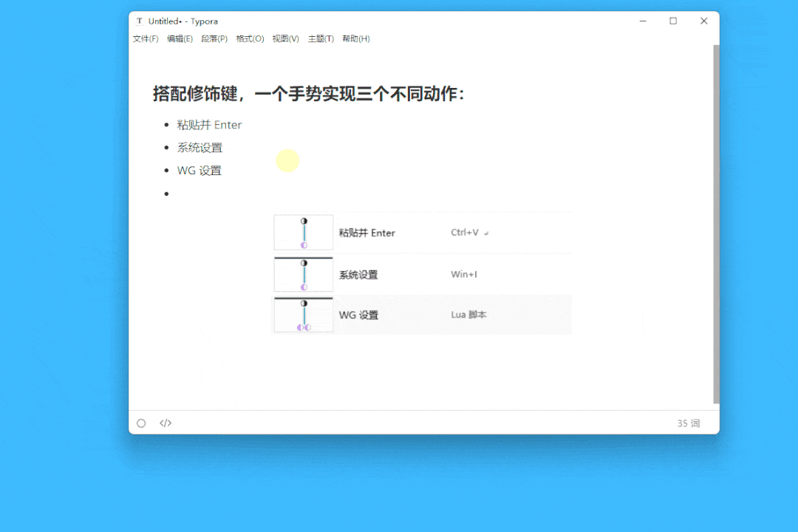
Task: Click the Ctrl+V shortcut text
Action: tap(465, 233)
